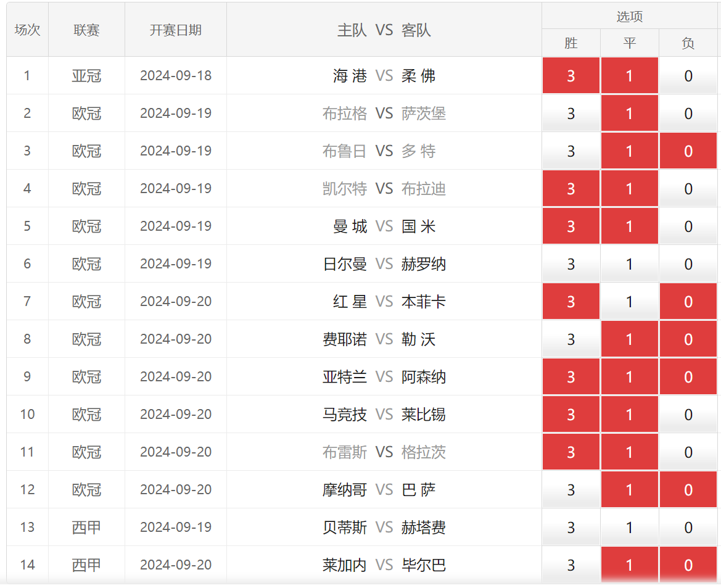Choose loss option 0 for 布雷斯 VS 格拉茨

click(x=688, y=452)
